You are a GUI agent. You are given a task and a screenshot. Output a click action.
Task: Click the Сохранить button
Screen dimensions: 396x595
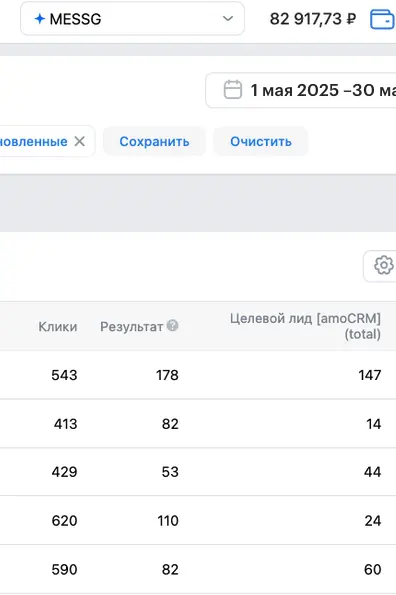coord(154,142)
